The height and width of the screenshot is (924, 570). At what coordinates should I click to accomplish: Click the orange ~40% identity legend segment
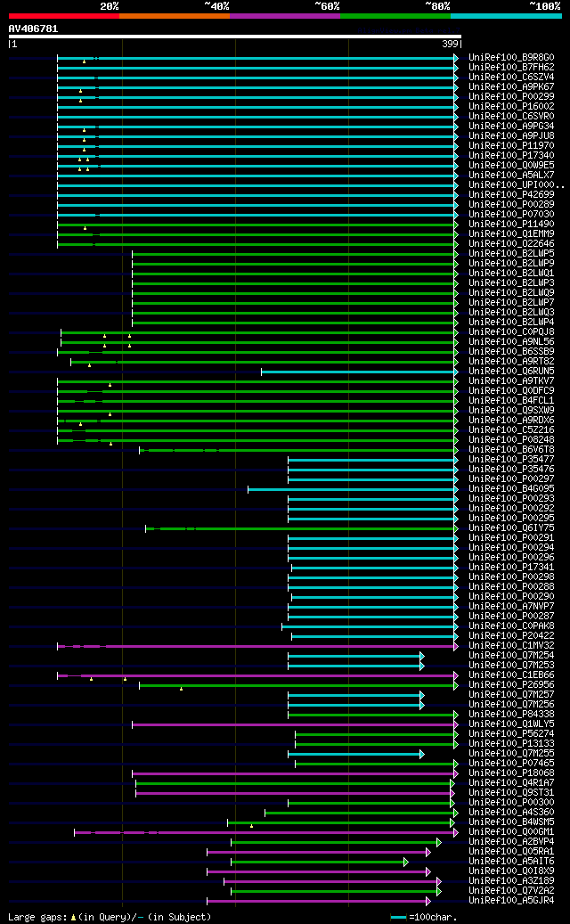[x=175, y=16]
